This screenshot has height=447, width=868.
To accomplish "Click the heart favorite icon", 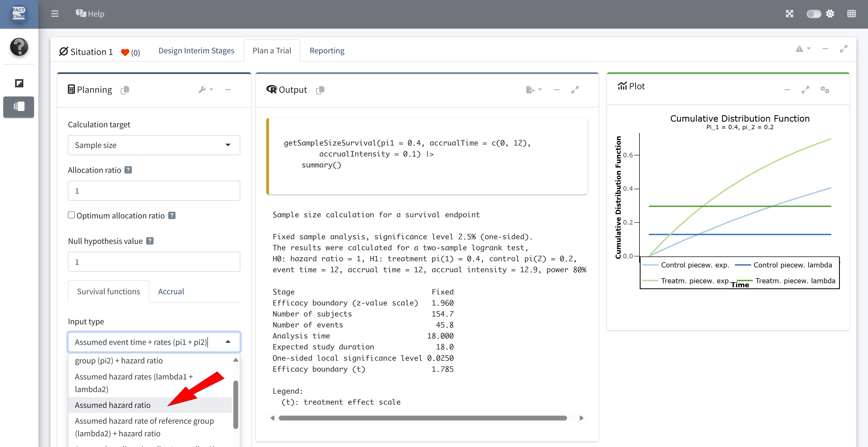I will pyautogui.click(x=125, y=52).
